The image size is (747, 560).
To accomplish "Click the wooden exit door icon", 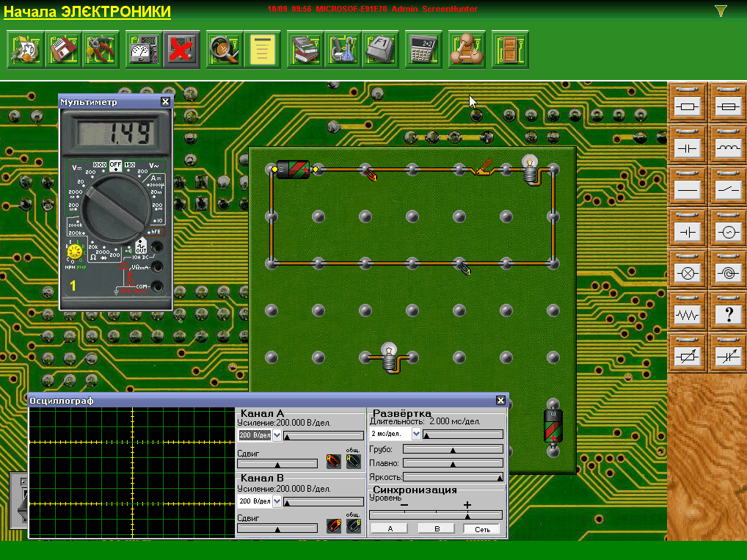I will tap(509, 49).
